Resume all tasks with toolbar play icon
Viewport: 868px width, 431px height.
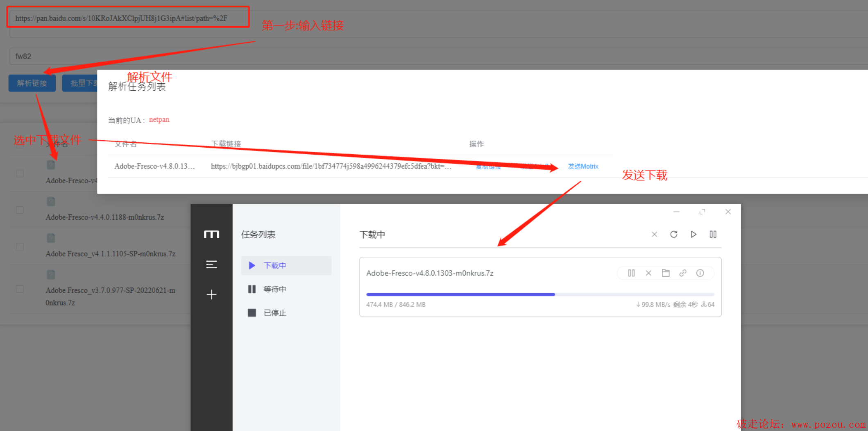pos(693,234)
